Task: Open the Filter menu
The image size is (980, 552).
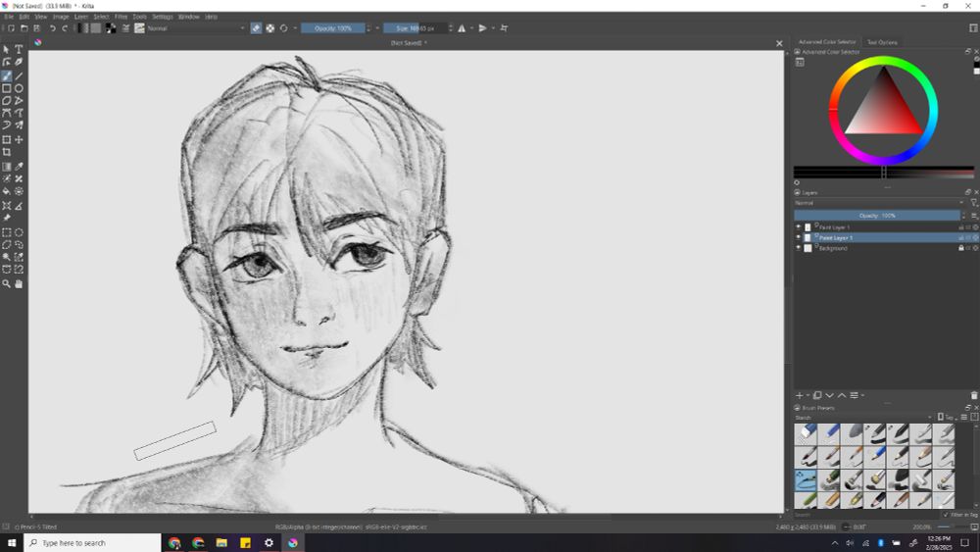Action: [x=121, y=17]
